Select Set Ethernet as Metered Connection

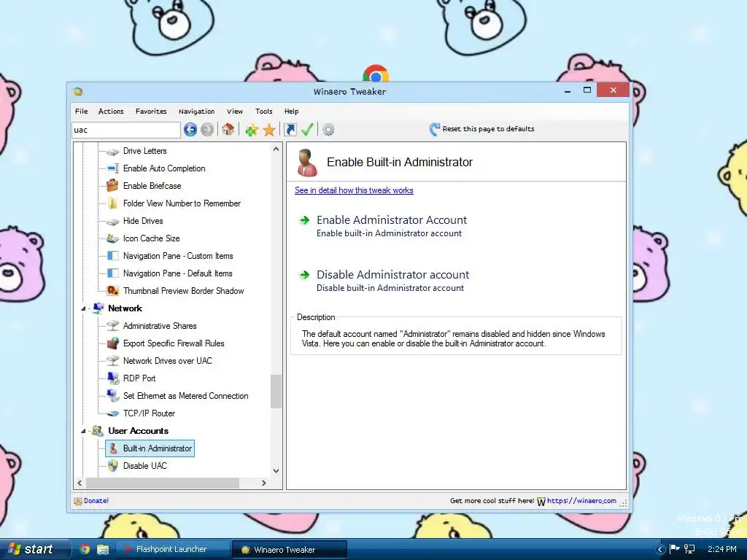pos(186,396)
